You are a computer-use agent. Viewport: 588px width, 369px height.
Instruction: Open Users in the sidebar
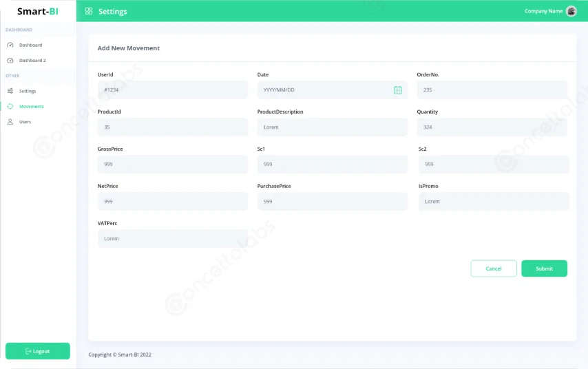click(x=25, y=122)
